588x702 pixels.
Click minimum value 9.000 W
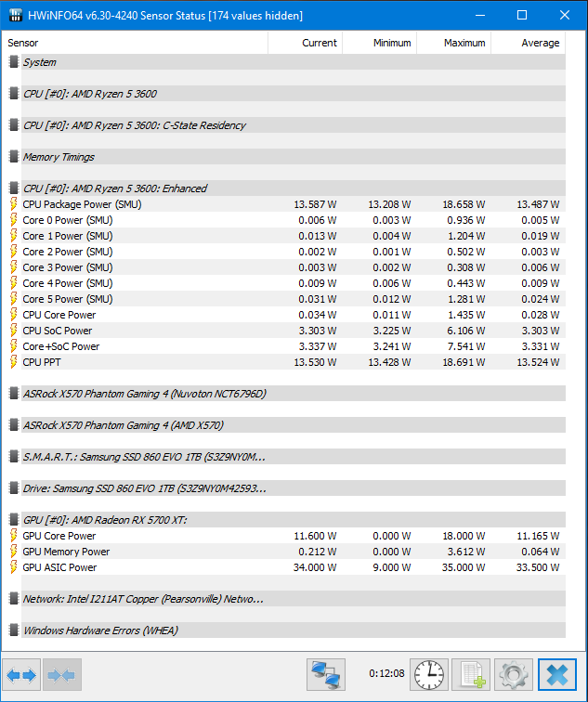[x=391, y=567]
